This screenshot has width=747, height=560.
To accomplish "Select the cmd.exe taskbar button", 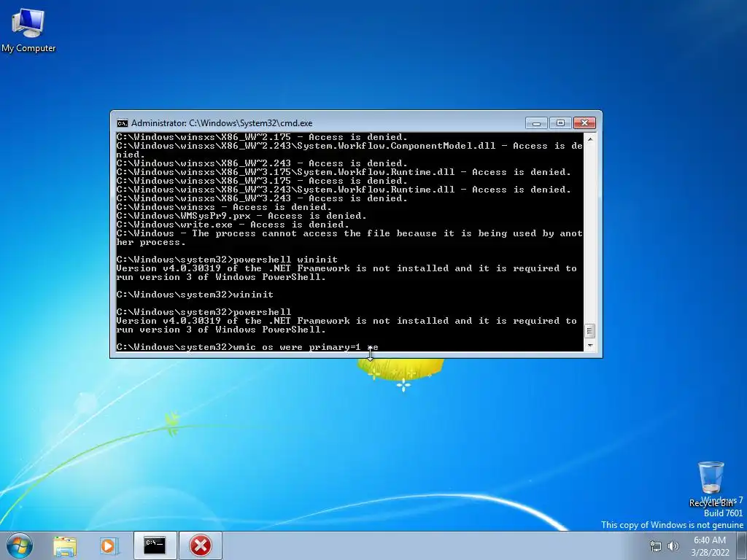I will click(x=155, y=545).
